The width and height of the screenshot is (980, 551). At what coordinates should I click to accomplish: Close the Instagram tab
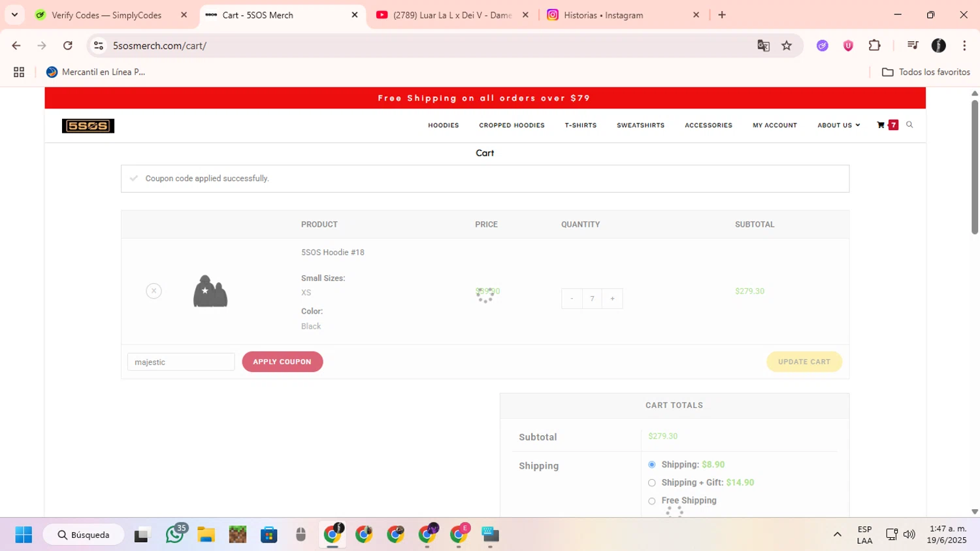click(696, 15)
